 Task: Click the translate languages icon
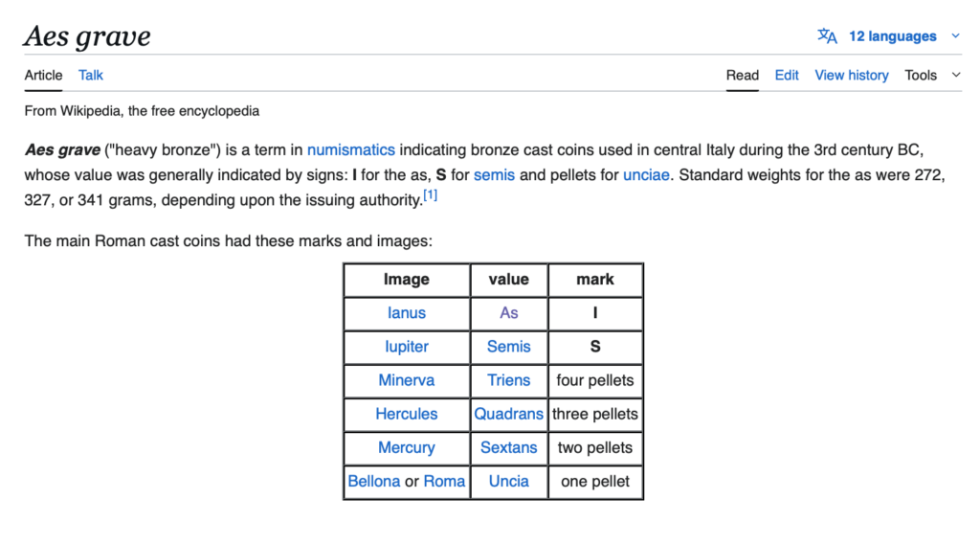pos(827,36)
